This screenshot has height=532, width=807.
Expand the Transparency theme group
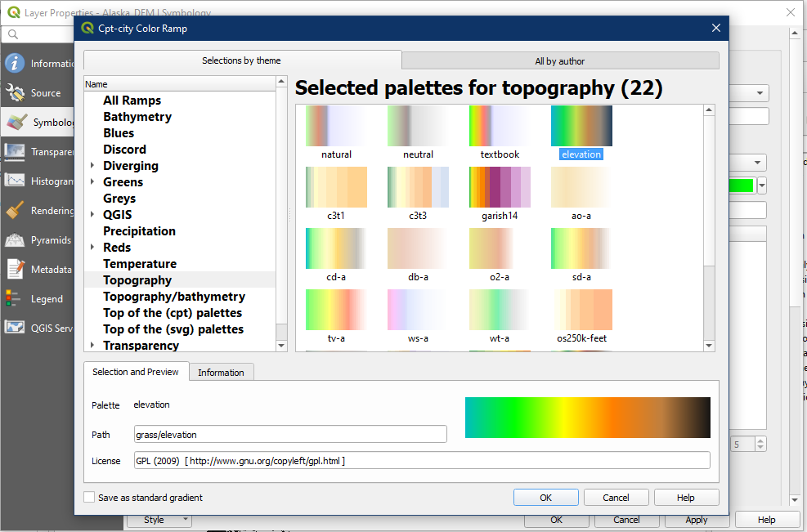92,346
